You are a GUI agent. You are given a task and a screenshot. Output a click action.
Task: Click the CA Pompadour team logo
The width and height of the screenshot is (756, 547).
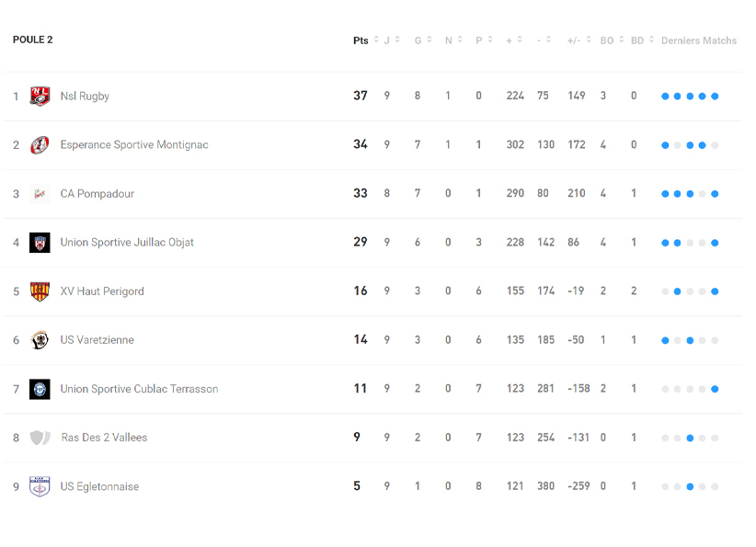(x=40, y=194)
